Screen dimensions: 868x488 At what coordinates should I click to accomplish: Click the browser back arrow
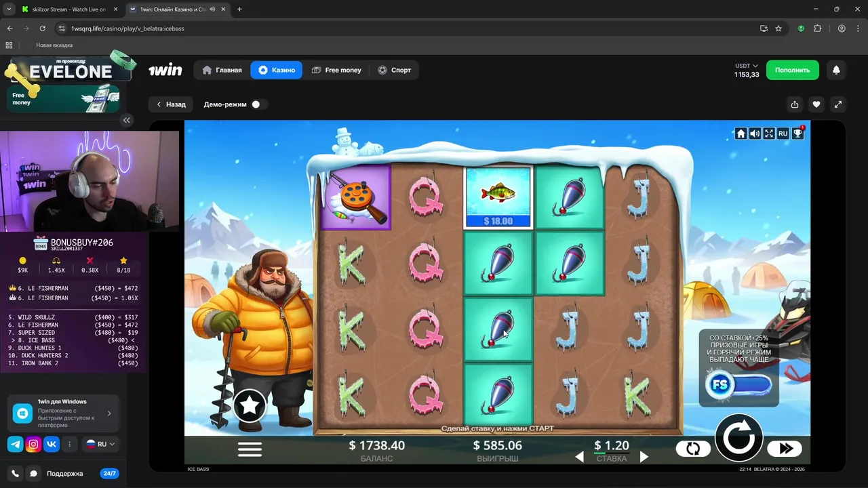tap(10, 28)
